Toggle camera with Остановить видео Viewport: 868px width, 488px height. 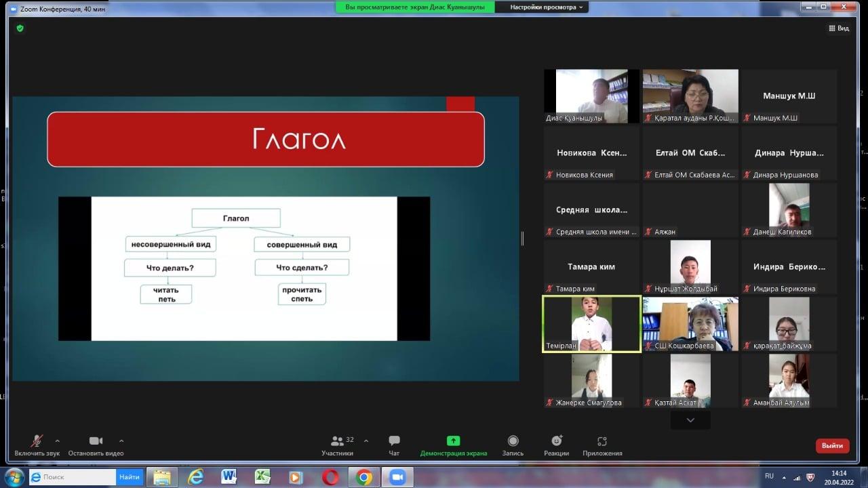(96, 445)
